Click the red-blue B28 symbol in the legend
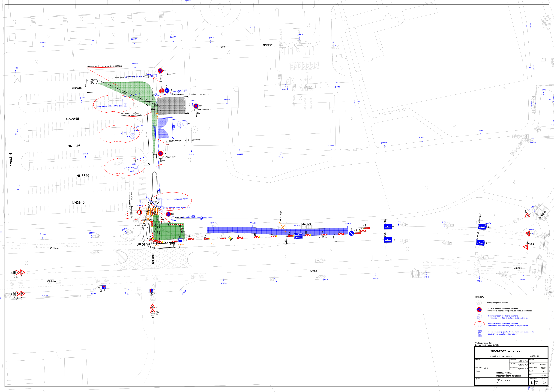The width and height of the screenshot is (554, 392). pyautogui.click(x=479, y=310)
